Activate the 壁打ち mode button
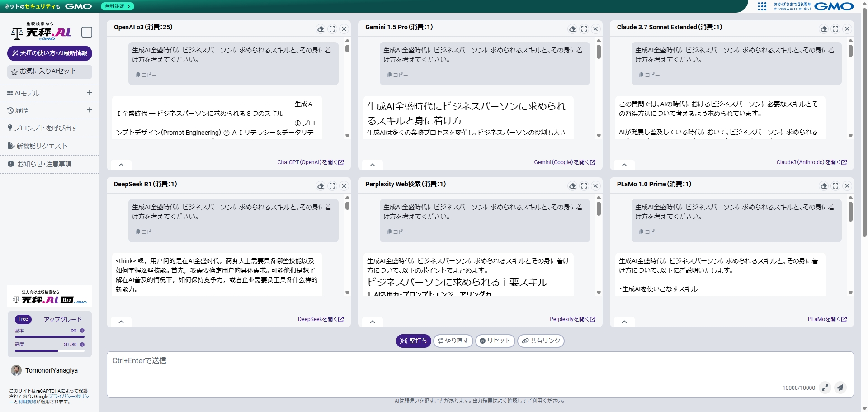Image resolution: width=868 pixels, height=412 pixels. [413, 341]
